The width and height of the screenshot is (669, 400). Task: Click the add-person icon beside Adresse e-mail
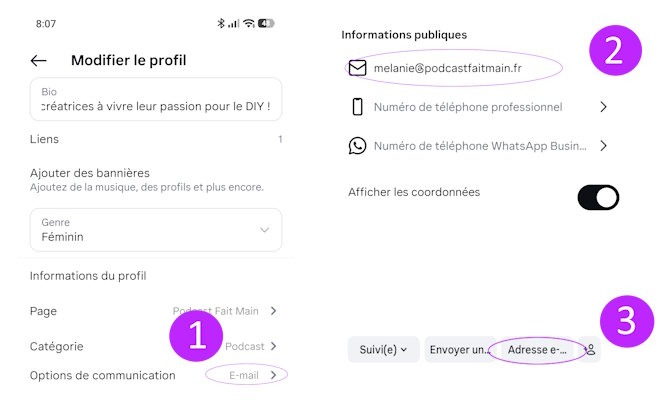point(590,350)
